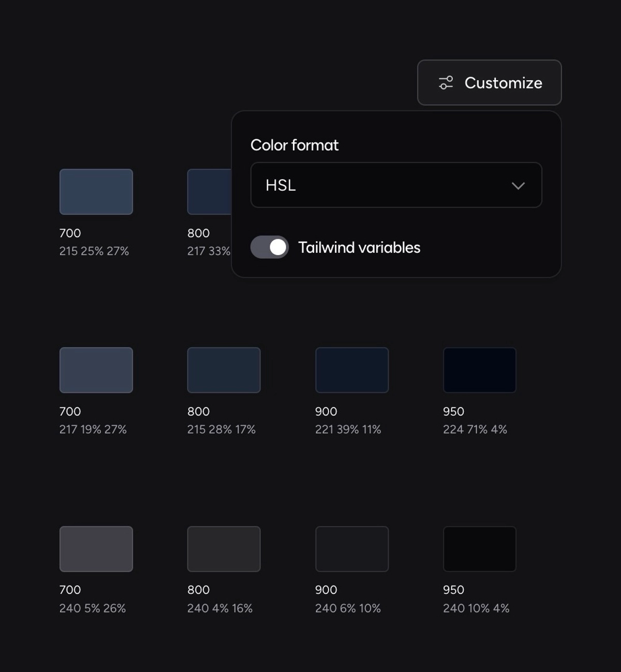Click the "Tailwind variables" text label
Viewport: 621px width, 672px height.
tap(359, 247)
